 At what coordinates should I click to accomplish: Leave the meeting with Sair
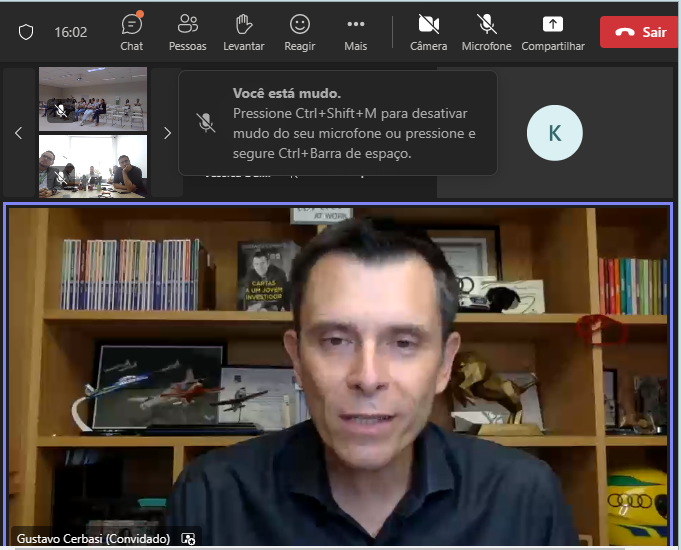pos(639,32)
